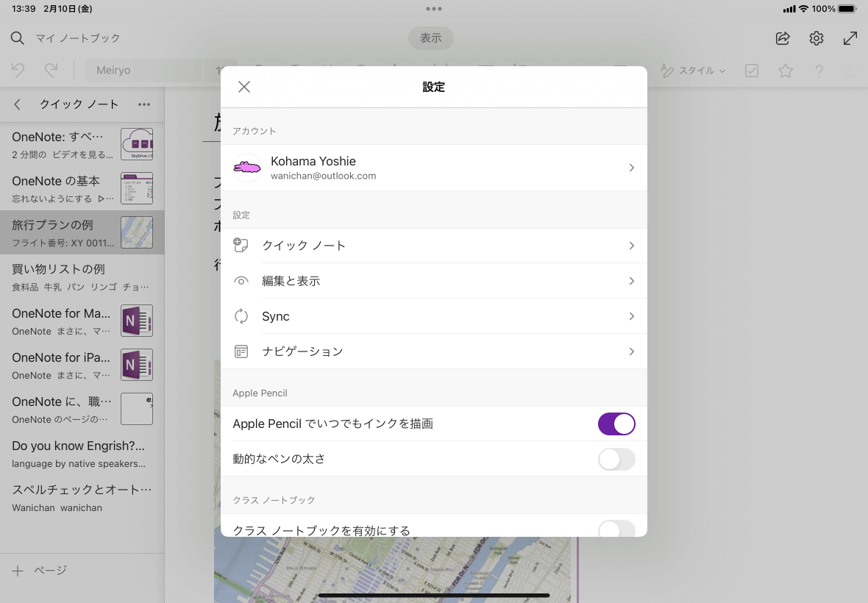Open クイック ノート more options ellipsis

tap(144, 104)
